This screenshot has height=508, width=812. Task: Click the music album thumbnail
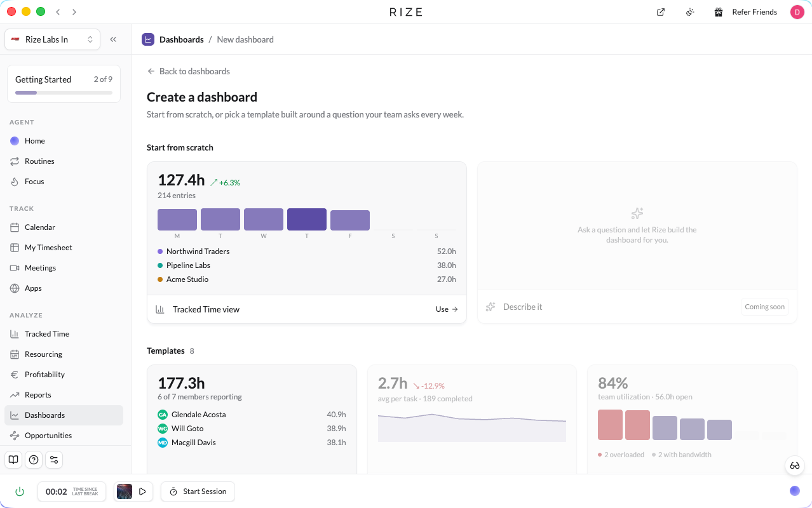125,491
